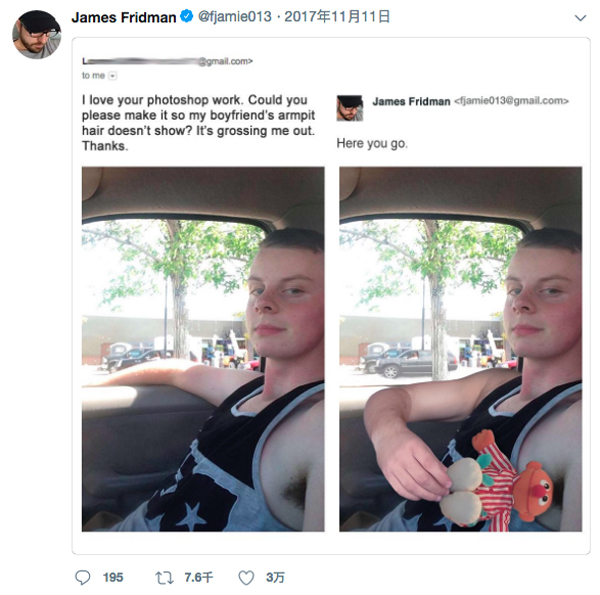Click the reply speech bubble icon

click(83, 577)
